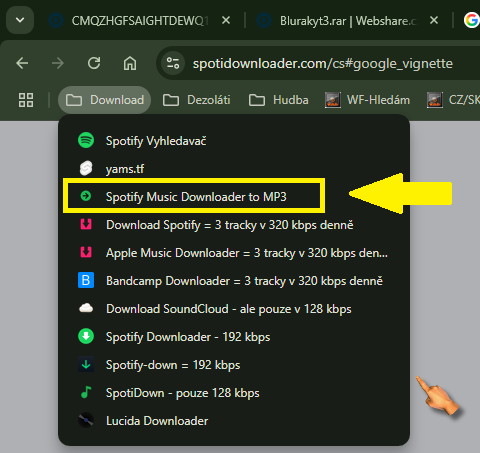Click the Spotify-down arrow favicon
This screenshot has height=453, width=480.
[86, 364]
